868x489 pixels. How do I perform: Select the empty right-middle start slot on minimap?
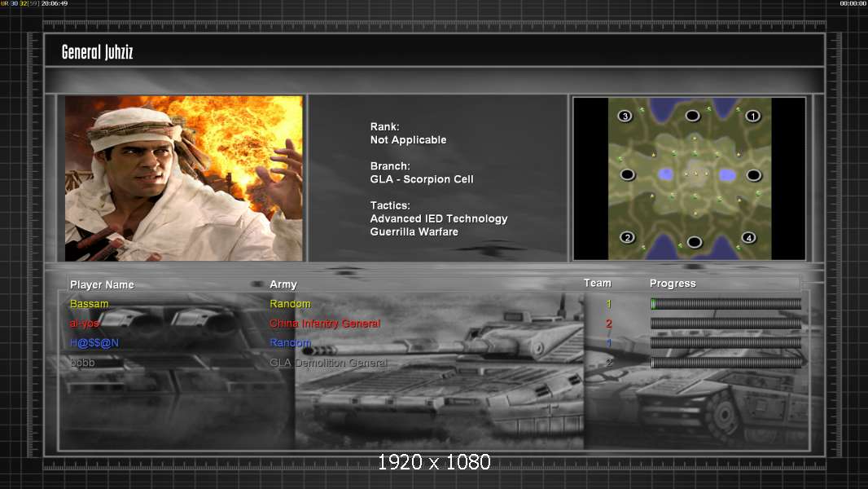pyautogui.click(x=754, y=175)
